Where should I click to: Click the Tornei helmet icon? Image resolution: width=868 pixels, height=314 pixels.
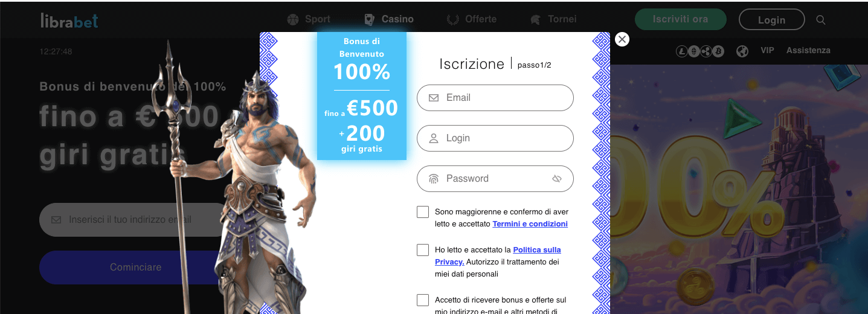pos(535,19)
